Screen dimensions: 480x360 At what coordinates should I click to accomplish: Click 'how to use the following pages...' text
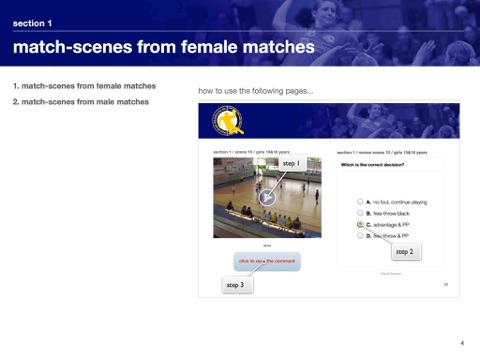(x=256, y=91)
